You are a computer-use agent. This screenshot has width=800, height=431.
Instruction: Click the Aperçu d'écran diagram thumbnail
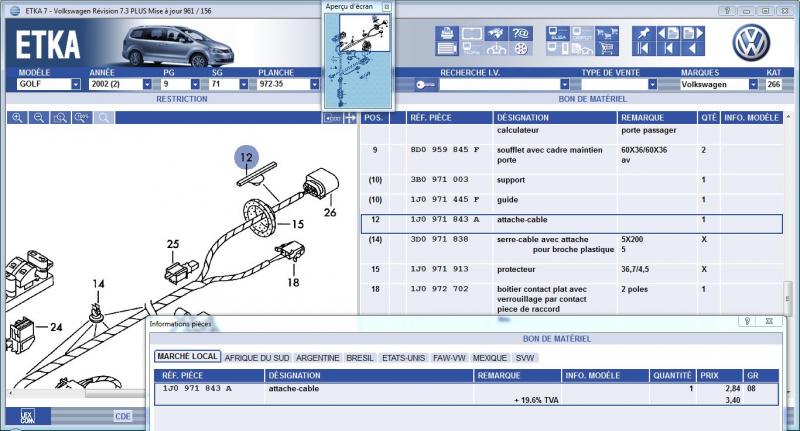click(358, 60)
